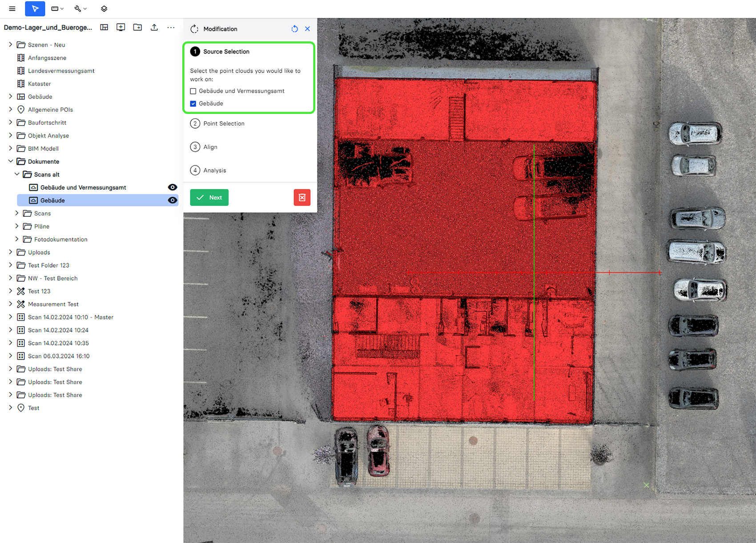Collapse the Dokumente folder
The height and width of the screenshot is (543, 756).
11,162
